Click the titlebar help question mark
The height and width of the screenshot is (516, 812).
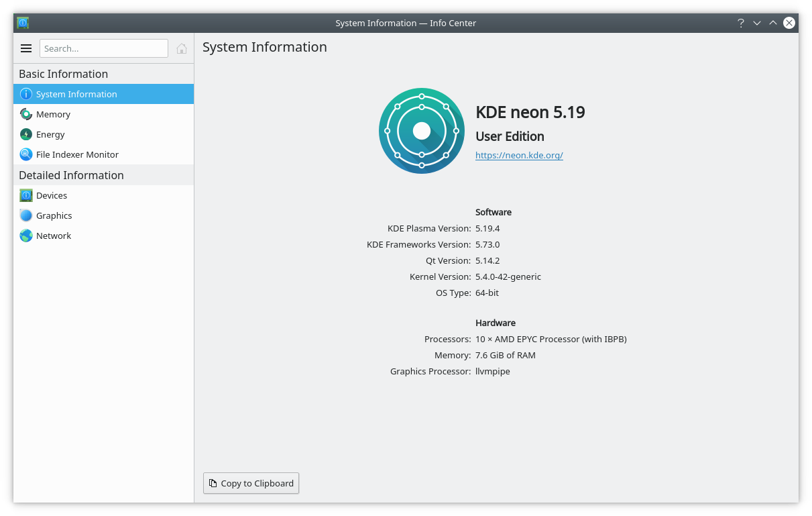click(740, 23)
